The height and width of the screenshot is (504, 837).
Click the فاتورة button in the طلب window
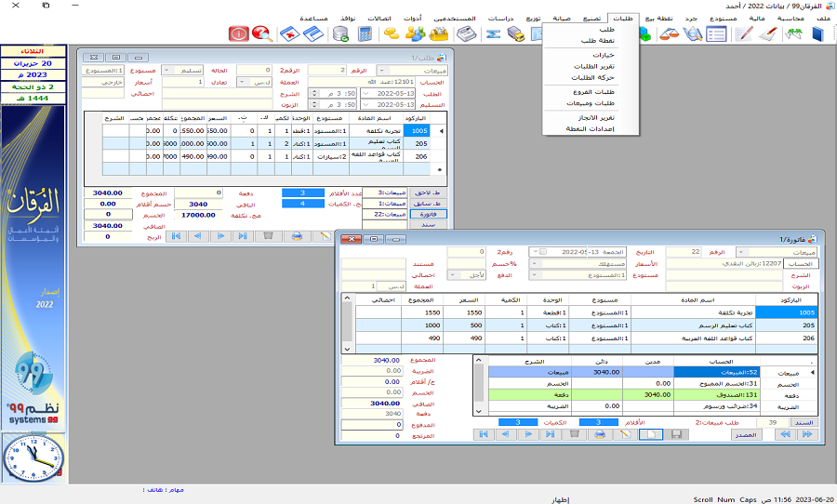[428, 214]
